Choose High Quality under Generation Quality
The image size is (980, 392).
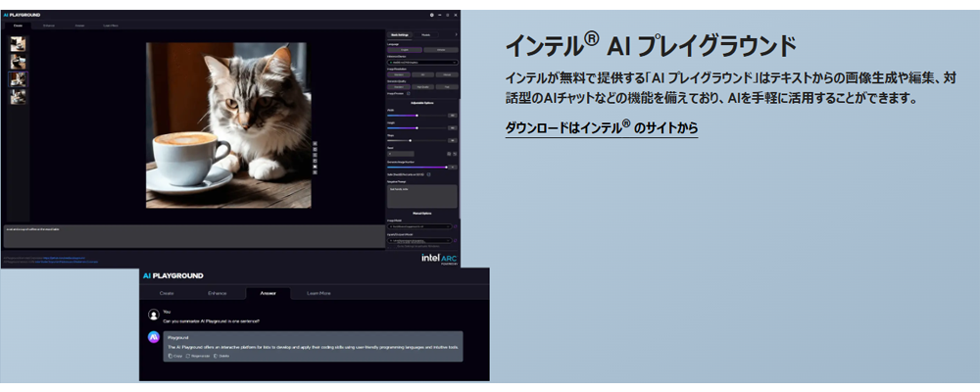click(x=422, y=87)
